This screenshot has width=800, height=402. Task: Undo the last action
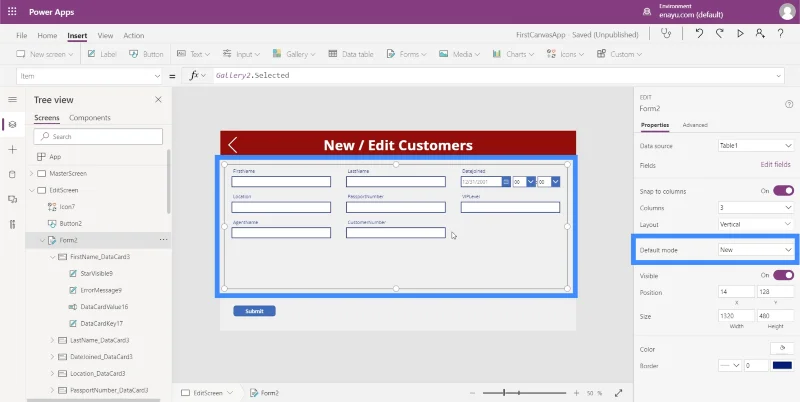(699, 34)
